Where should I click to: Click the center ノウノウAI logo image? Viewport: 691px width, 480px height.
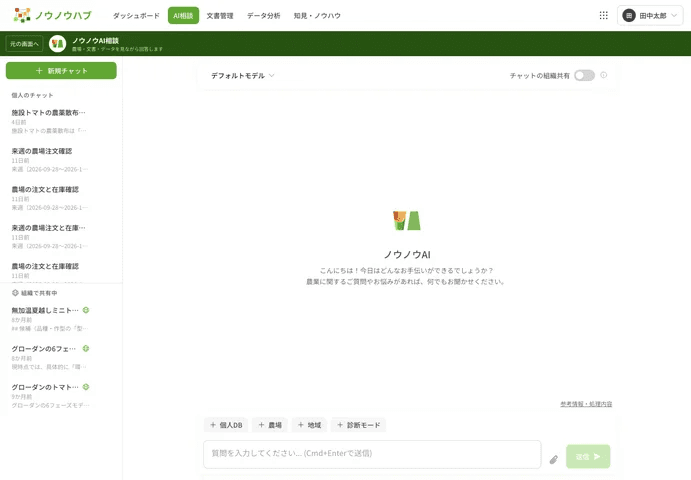[x=407, y=220]
